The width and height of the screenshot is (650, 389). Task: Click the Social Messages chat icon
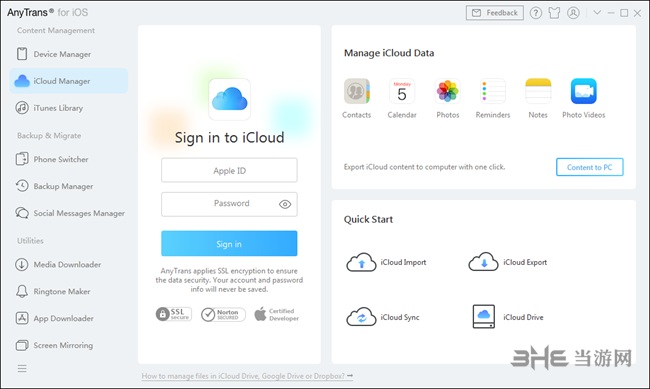tap(22, 213)
